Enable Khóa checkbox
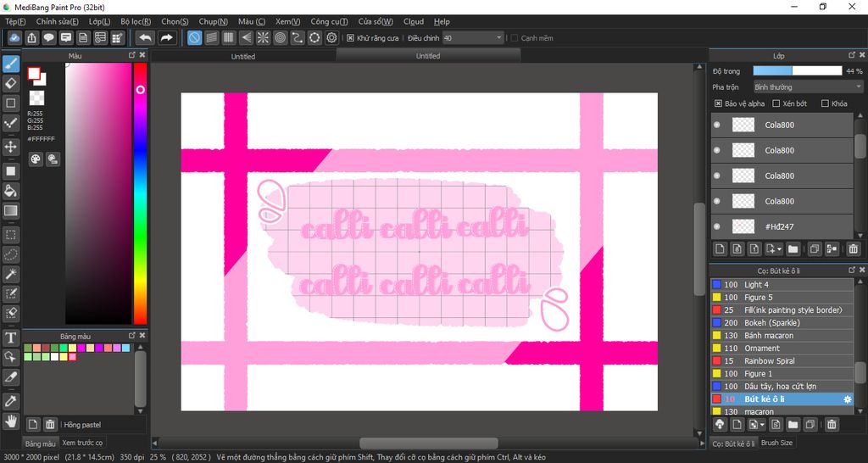 point(826,103)
